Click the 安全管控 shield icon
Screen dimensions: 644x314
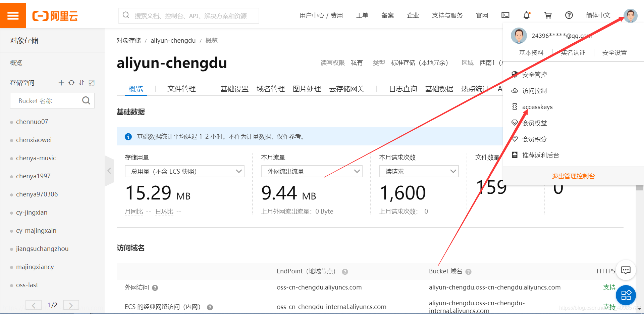coord(515,74)
